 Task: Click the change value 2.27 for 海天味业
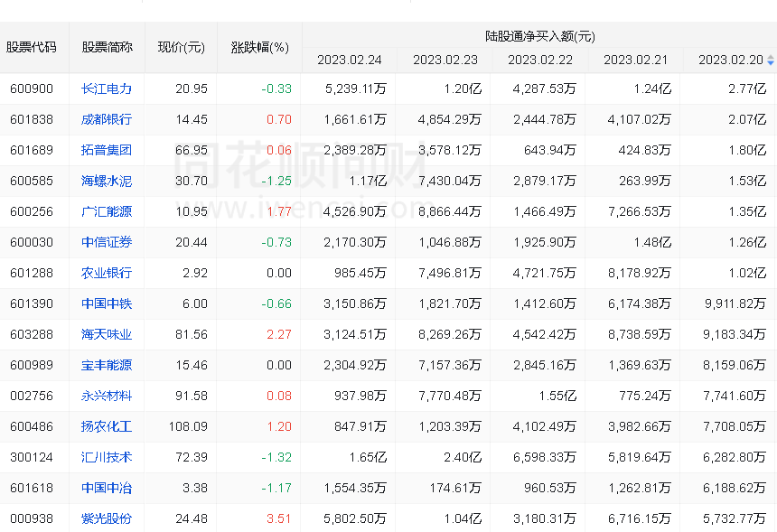tap(279, 334)
